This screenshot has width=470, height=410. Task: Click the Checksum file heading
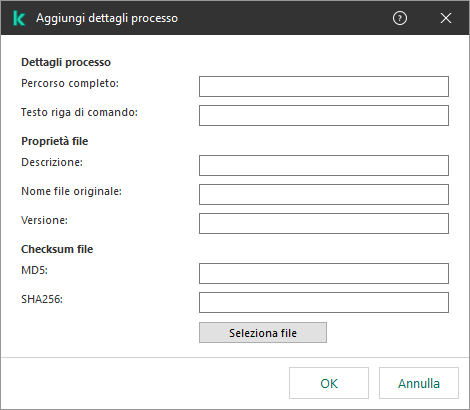(57, 249)
